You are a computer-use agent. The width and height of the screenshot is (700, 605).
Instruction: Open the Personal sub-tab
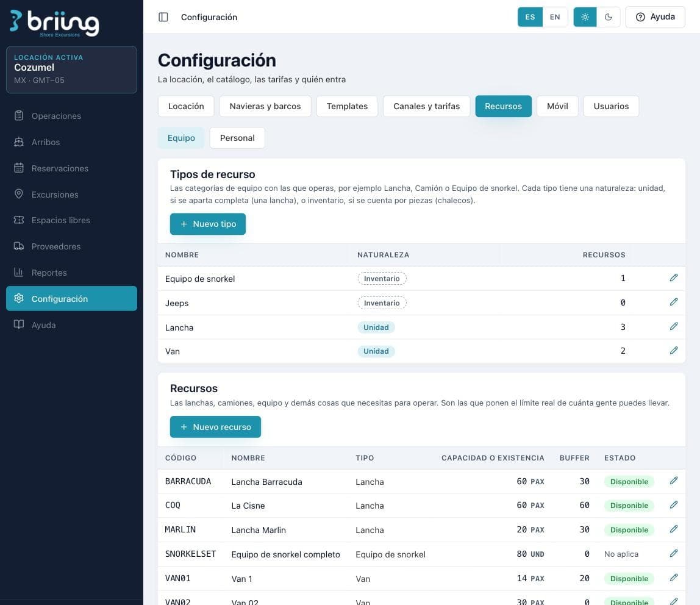pos(237,138)
